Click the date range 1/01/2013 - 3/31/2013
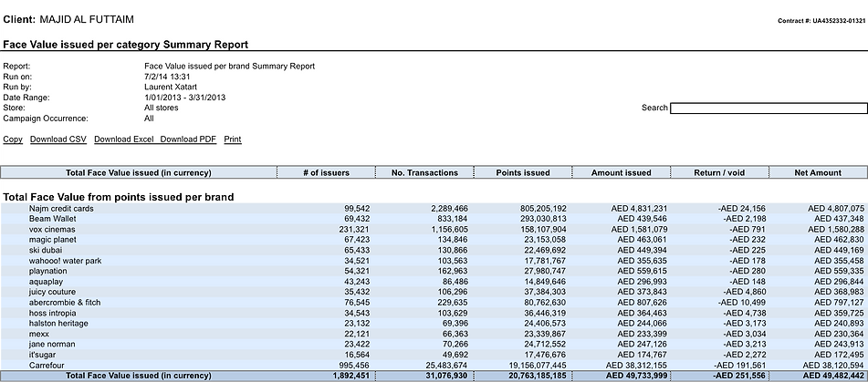Viewport: 868px width, 382px height. (185, 98)
